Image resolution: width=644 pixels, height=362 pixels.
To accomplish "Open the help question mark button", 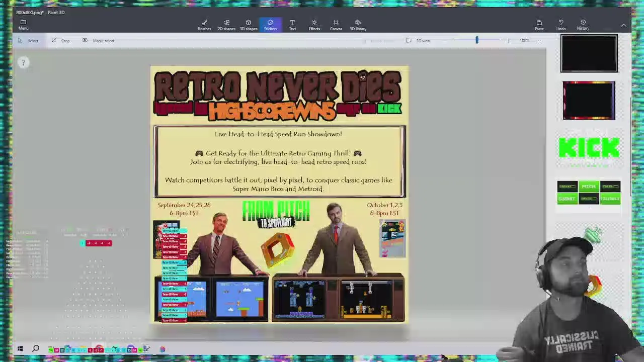I will coord(23,63).
